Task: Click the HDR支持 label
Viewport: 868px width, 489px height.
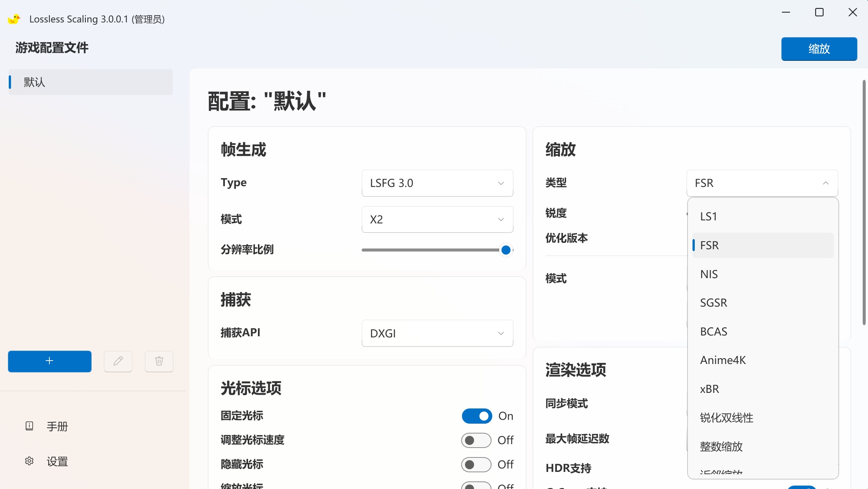Action: point(568,468)
